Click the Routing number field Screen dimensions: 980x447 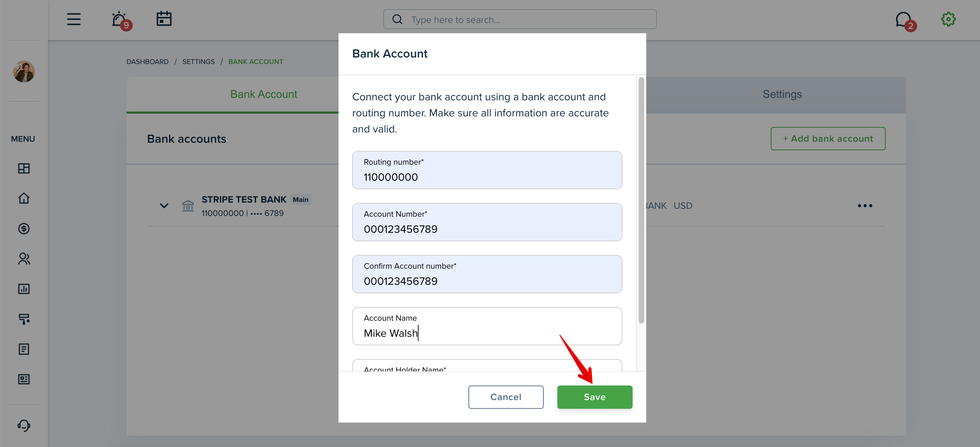coord(487,170)
